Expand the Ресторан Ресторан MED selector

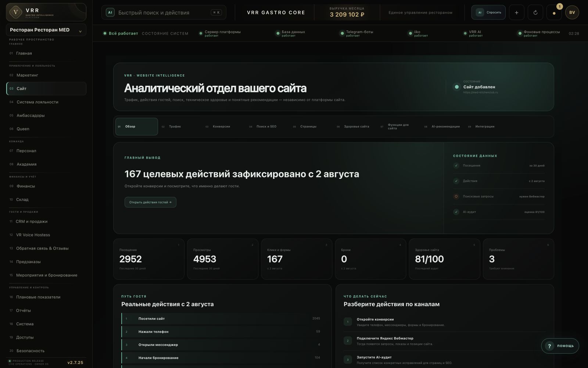(46, 30)
